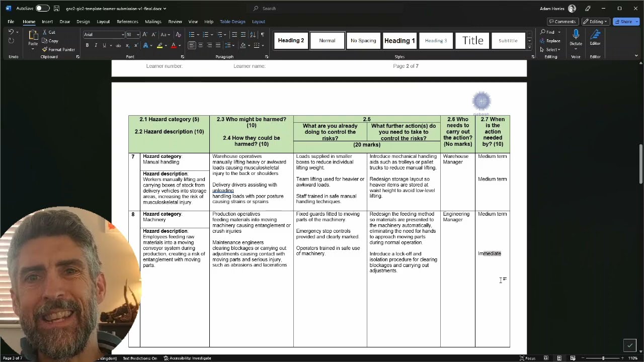Viewport: 644px width, 362px height.
Task: Switch to the Table Design tab
Action: tap(232, 22)
